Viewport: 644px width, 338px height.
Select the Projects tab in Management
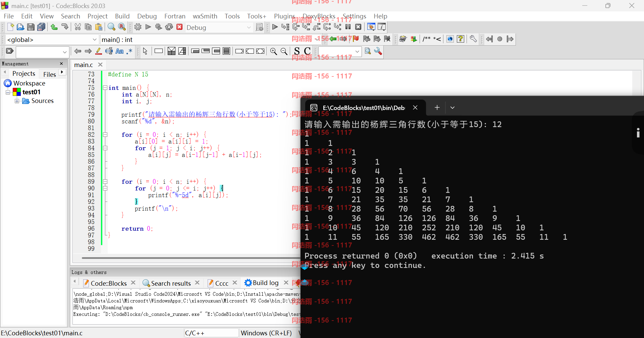pos(23,73)
